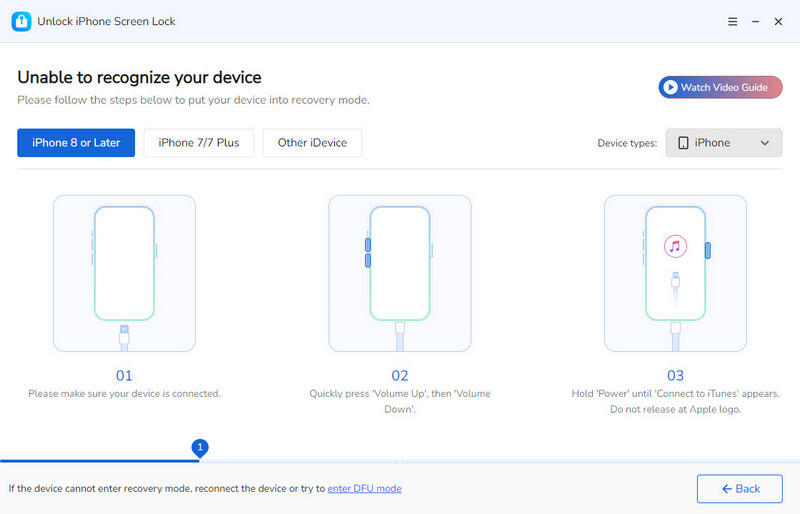Click the blue progress bar segment
The image size is (800, 514).
(100, 461)
